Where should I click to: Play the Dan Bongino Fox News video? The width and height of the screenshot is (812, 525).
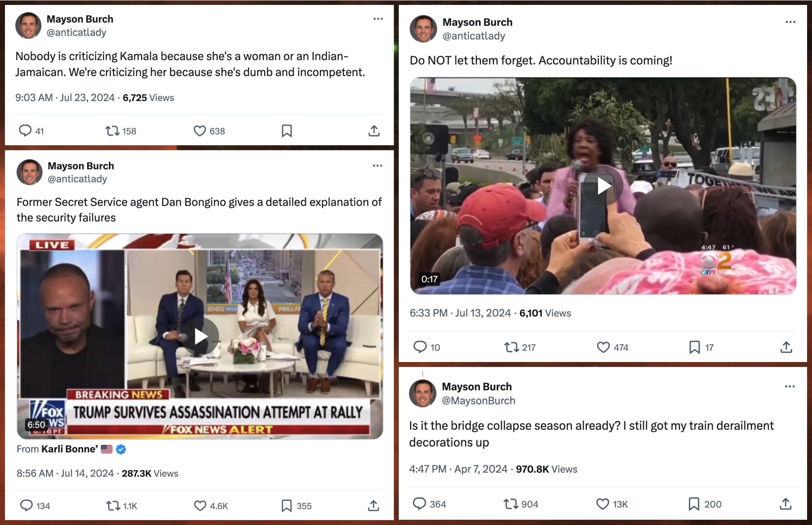[200, 336]
